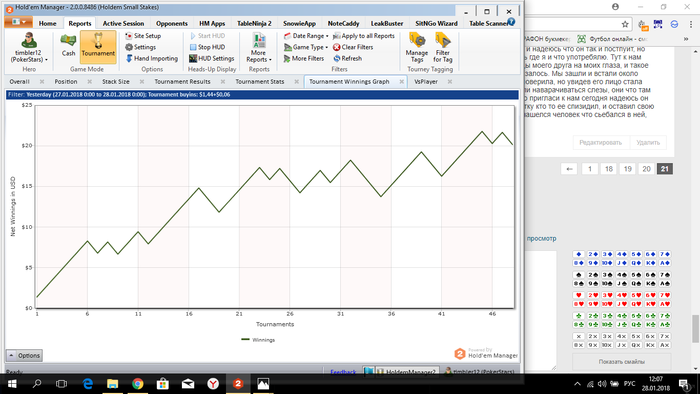700x394 pixels.
Task: Open Microsoft Edge from taskbar
Action: pos(88,384)
